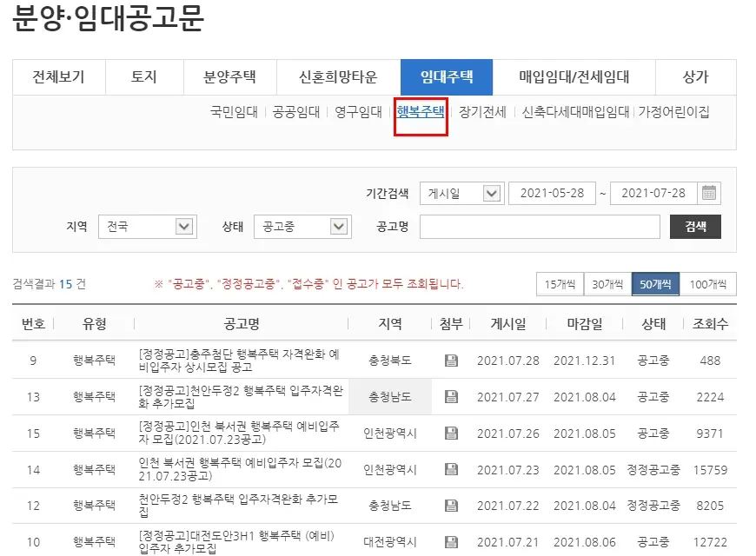Image resolution: width=756 pixels, height=556 pixels.
Task: Click the 번호 column header
Action: (x=33, y=323)
